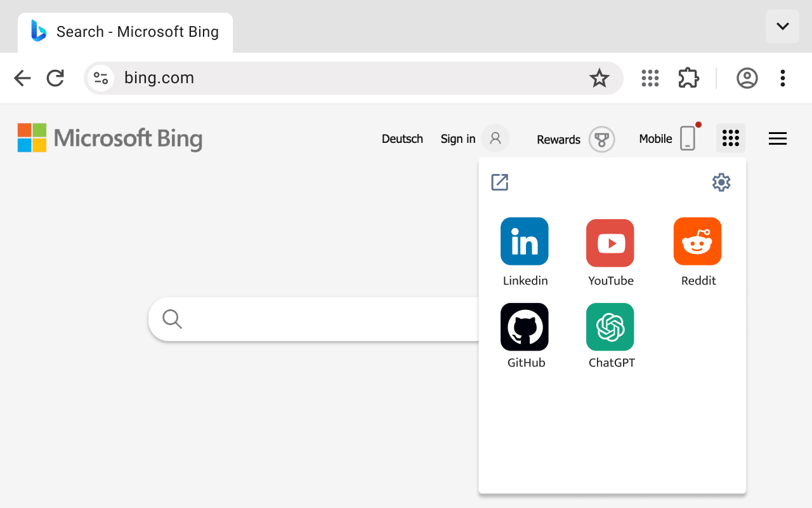This screenshot has height=508, width=812.
Task: Select the Search - Microsoft Bing tab
Action: pos(125,32)
